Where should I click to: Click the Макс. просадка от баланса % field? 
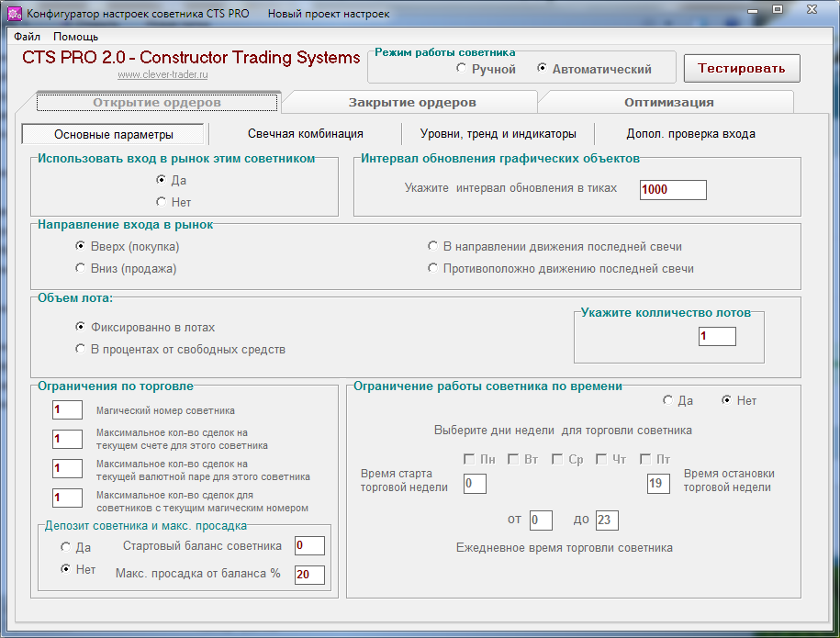click(309, 575)
